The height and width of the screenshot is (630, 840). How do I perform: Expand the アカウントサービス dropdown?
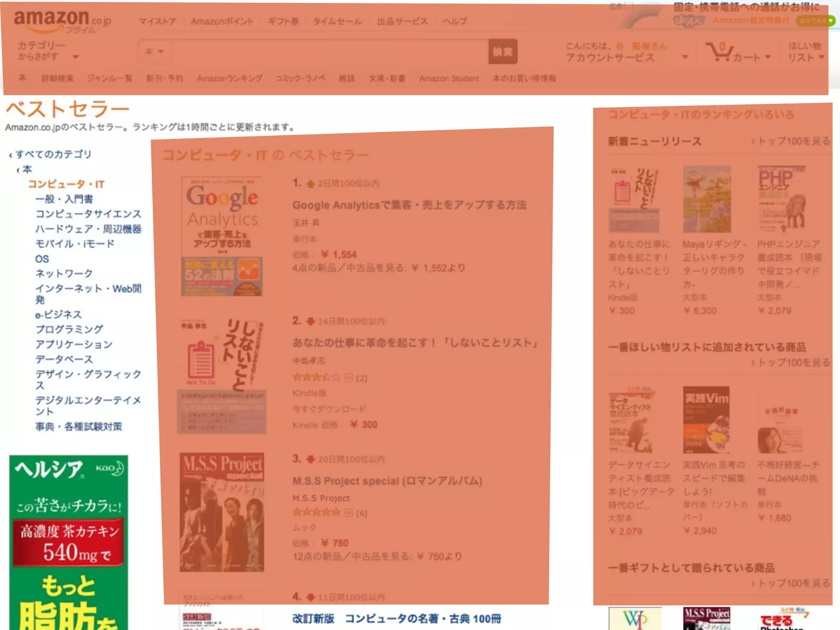627,57
